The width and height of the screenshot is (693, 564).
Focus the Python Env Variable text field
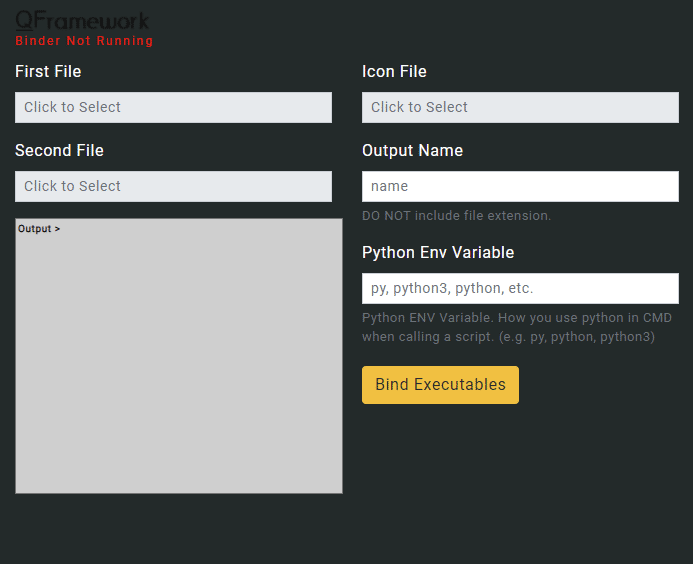[520, 288]
